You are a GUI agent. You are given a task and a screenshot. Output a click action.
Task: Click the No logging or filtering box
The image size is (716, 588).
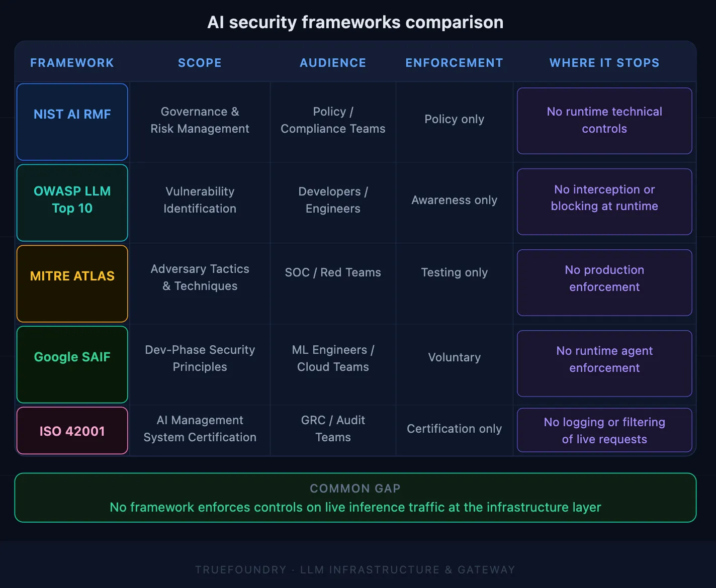coord(604,430)
